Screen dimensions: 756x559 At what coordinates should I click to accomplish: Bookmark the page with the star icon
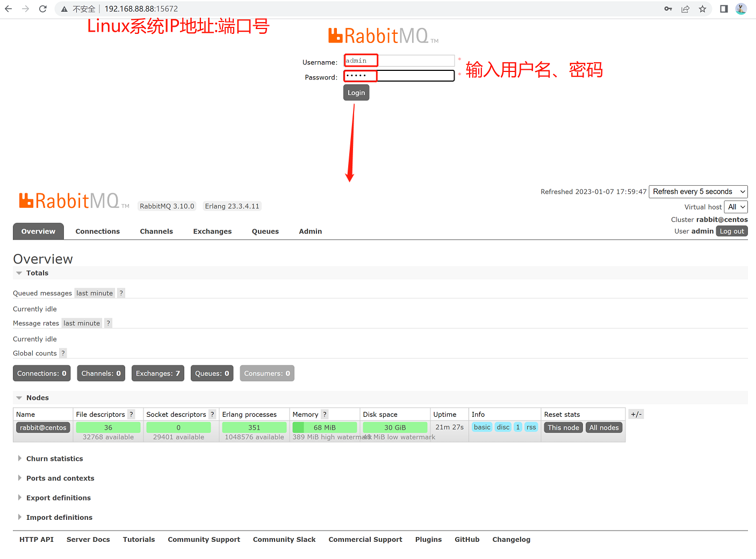702,9
